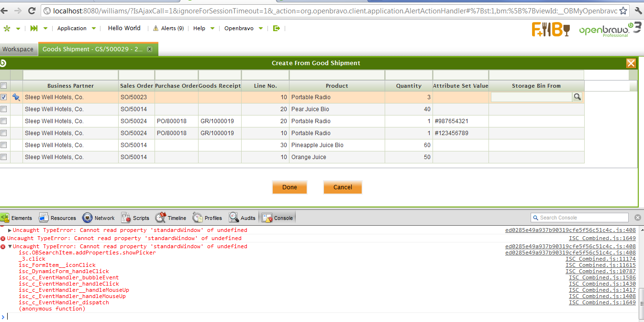Click the logout icon in top toolbar

tap(276, 28)
